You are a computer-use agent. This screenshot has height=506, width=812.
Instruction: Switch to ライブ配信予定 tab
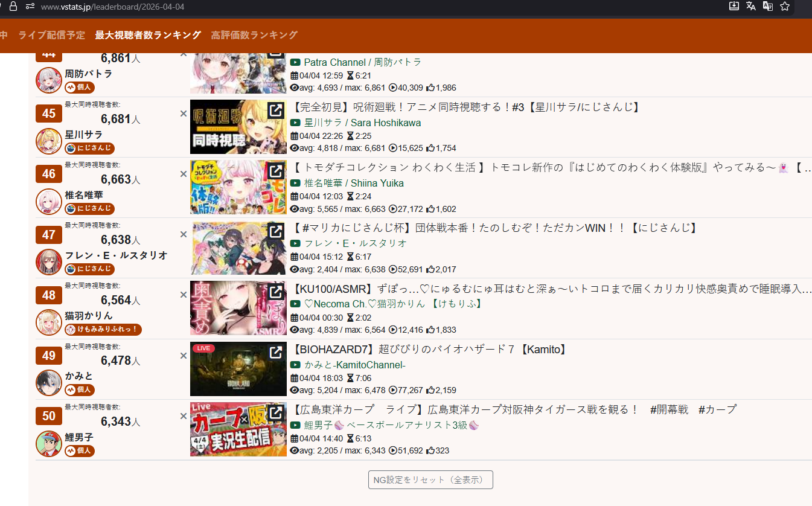tap(52, 35)
